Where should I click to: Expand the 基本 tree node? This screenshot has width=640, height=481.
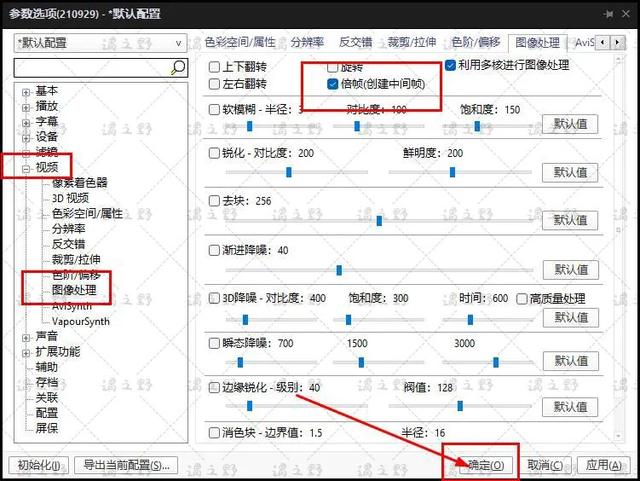pos(26,92)
